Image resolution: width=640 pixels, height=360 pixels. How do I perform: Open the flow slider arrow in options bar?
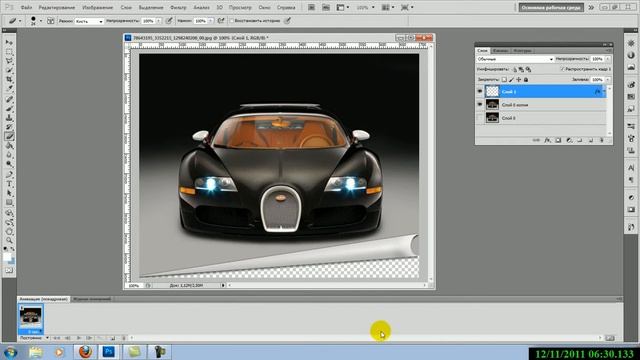coord(211,21)
